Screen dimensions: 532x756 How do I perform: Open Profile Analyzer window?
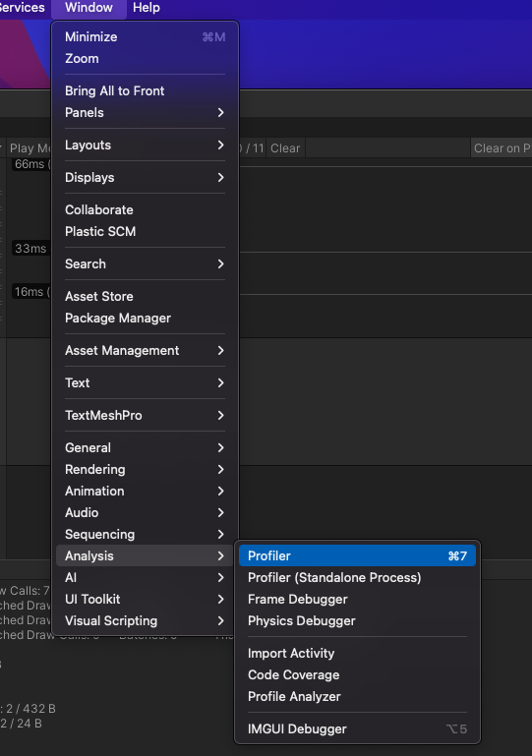pos(357,696)
